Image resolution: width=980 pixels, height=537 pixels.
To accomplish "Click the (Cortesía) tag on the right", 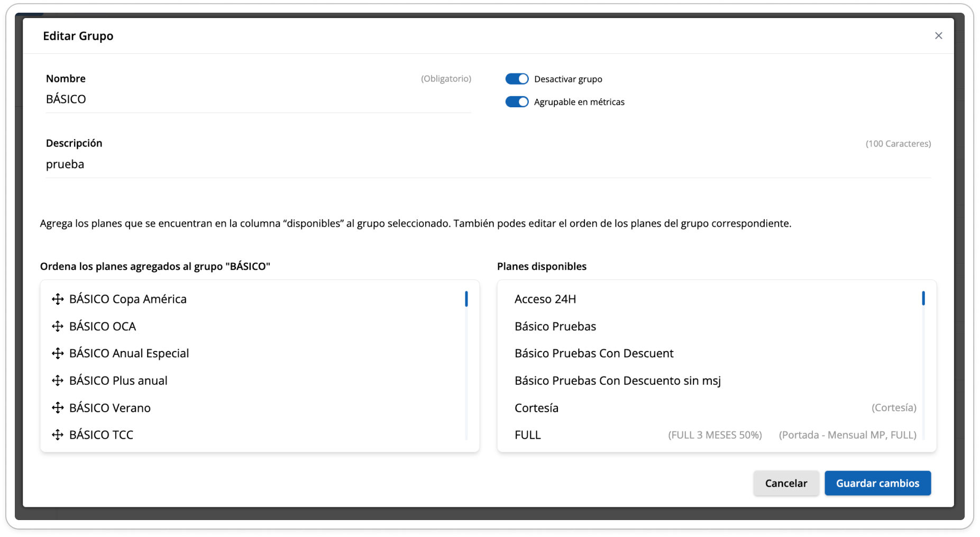I will coord(894,408).
